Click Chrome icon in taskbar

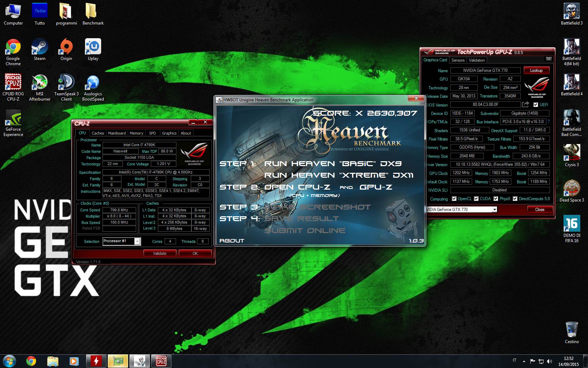coord(31,361)
